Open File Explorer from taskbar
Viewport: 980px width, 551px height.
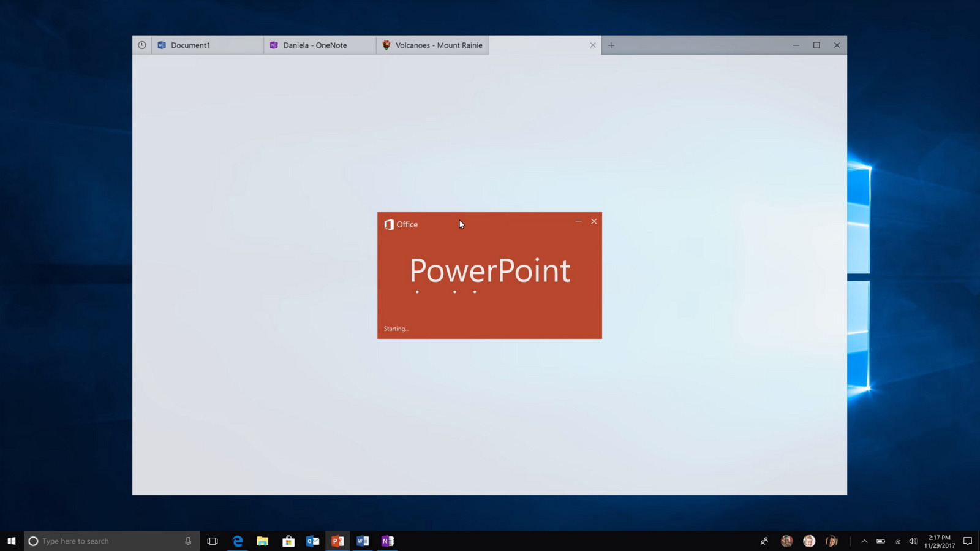coord(263,541)
